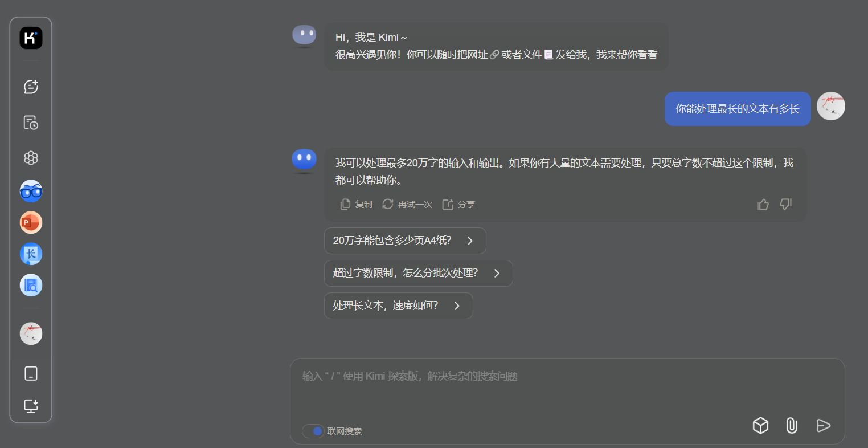Attach a file with the paperclip icon
This screenshot has width=868, height=448.
[792, 425]
